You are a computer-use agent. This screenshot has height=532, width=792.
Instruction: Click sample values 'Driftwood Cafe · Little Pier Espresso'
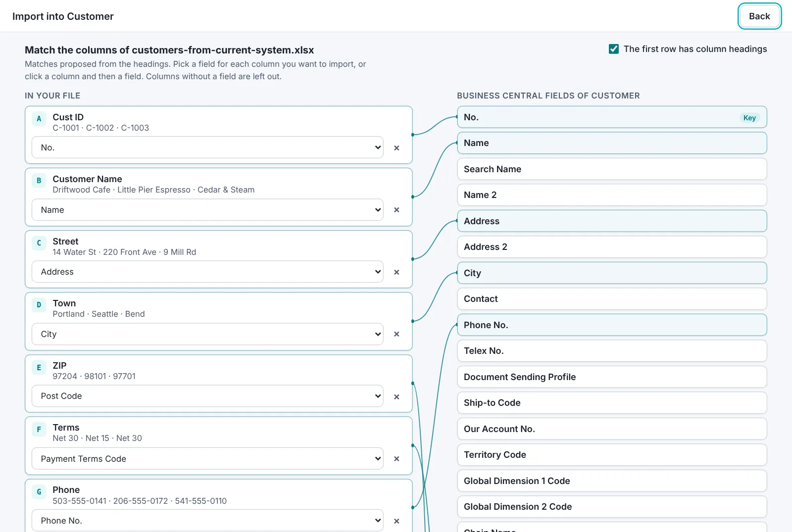[x=121, y=190]
